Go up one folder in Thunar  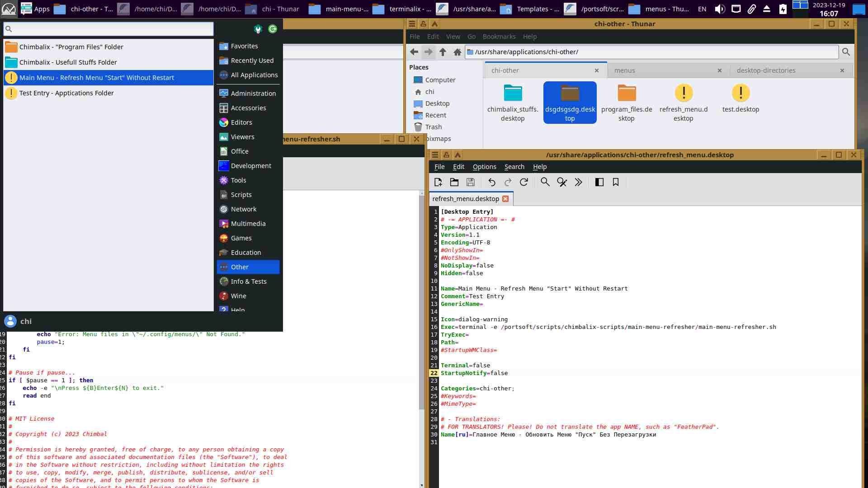[443, 52]
